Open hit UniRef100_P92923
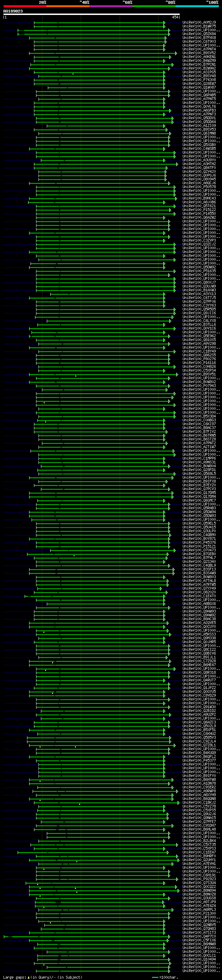The image size is (222, 980). tap(199, 879)
